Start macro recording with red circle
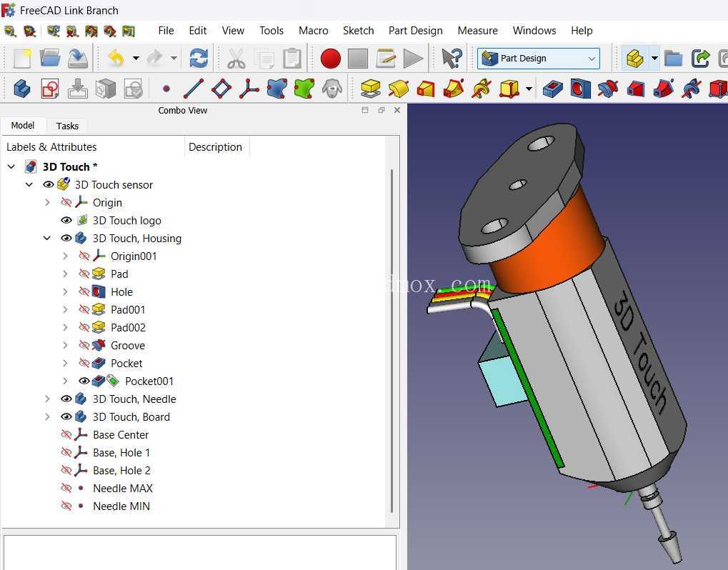 coord(331,59)
